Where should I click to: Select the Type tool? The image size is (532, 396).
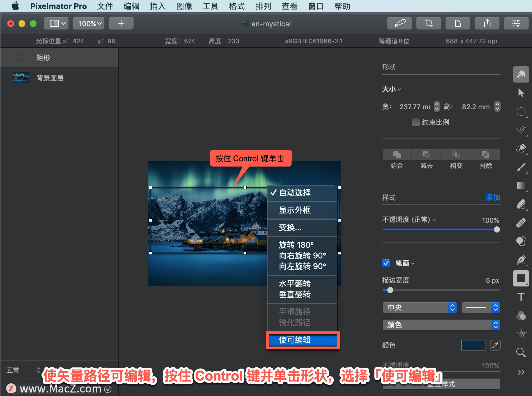point(521,297)
